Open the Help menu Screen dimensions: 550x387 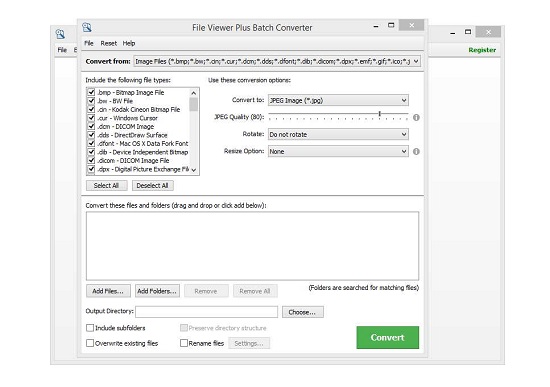(x=129, y=43)
